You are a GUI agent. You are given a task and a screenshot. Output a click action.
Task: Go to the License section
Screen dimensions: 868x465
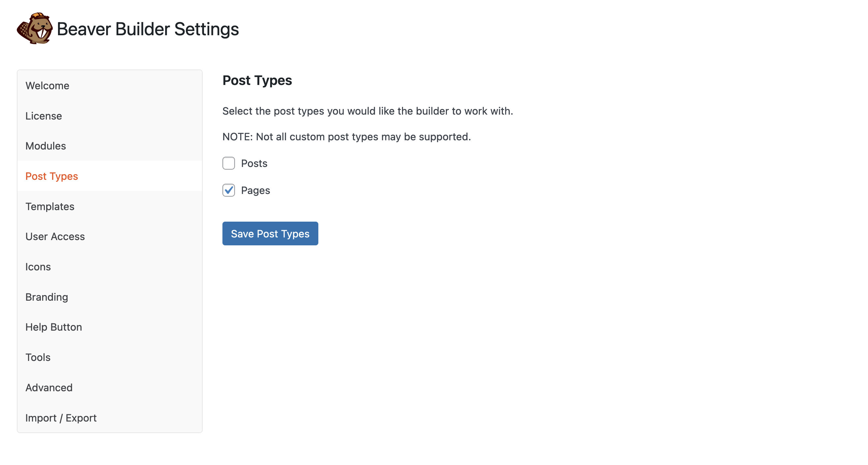coord(44,116)
